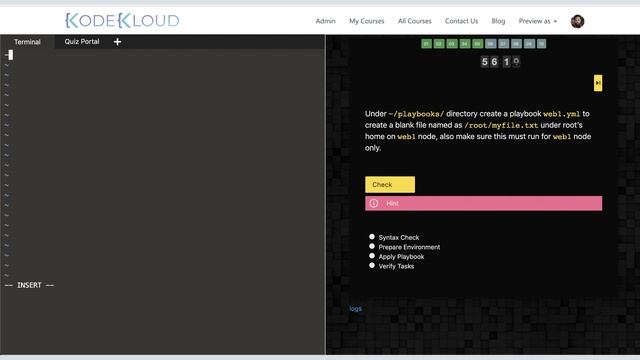This screenshot has width=640, height=360.
Task: Go to question 09 box
Action: (x=529, y=44)
